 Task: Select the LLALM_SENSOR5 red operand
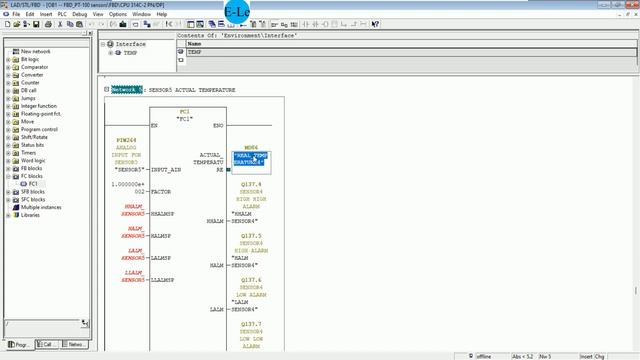[x=133, y=276]
